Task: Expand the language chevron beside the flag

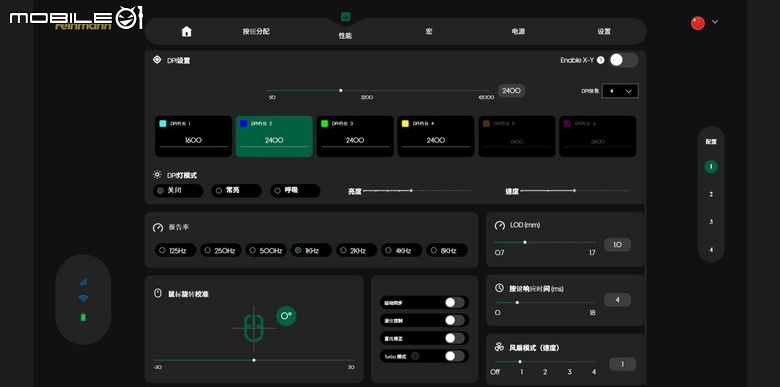Action: pos(715,22)
